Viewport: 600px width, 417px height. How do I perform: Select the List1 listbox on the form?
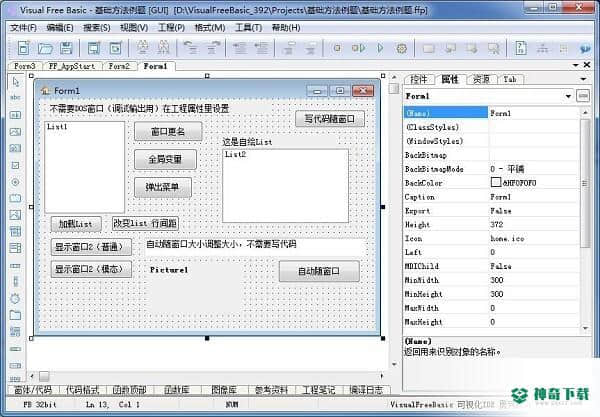tap(85, 167)
